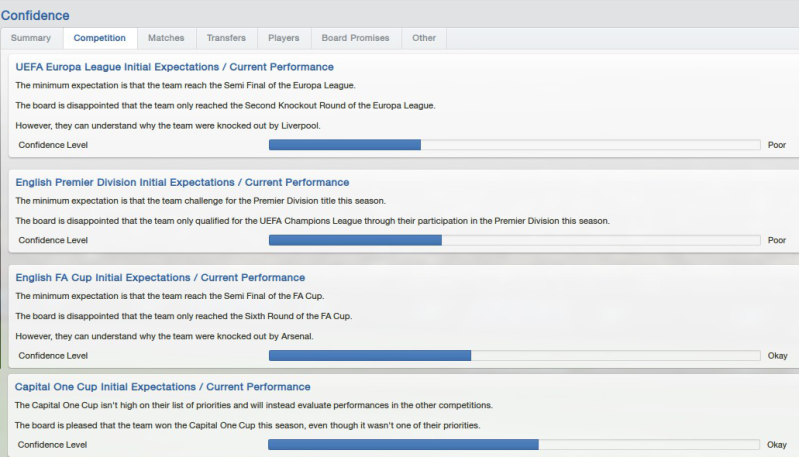799x457 pixels.
Task: Click the Premier Division confidence level bar
Action: tap(514, 240)
